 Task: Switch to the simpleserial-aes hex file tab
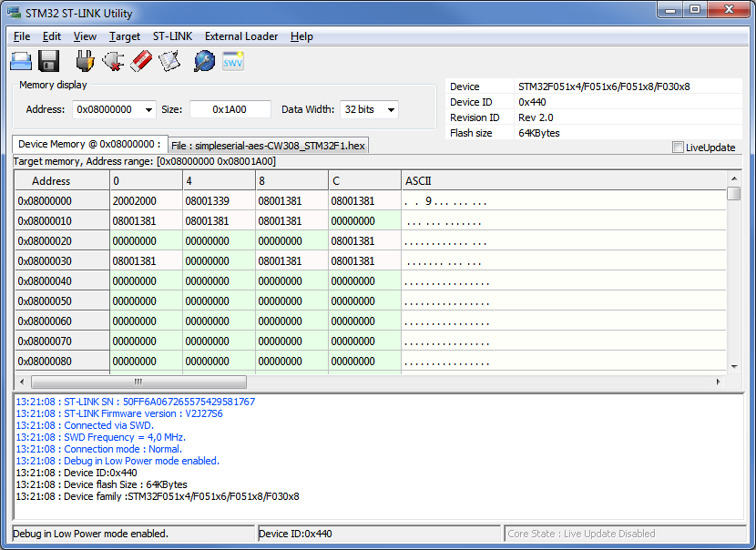[x=268, y=146]
